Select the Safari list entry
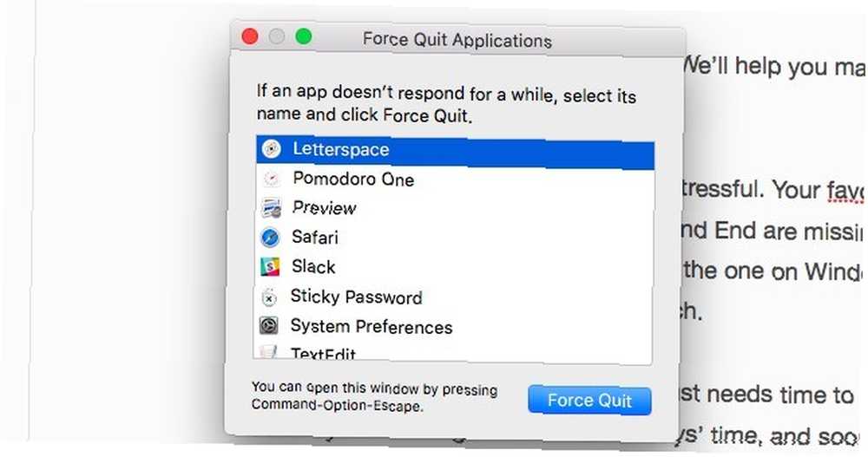This screenshot has height=457, width=868. (454, 238)
